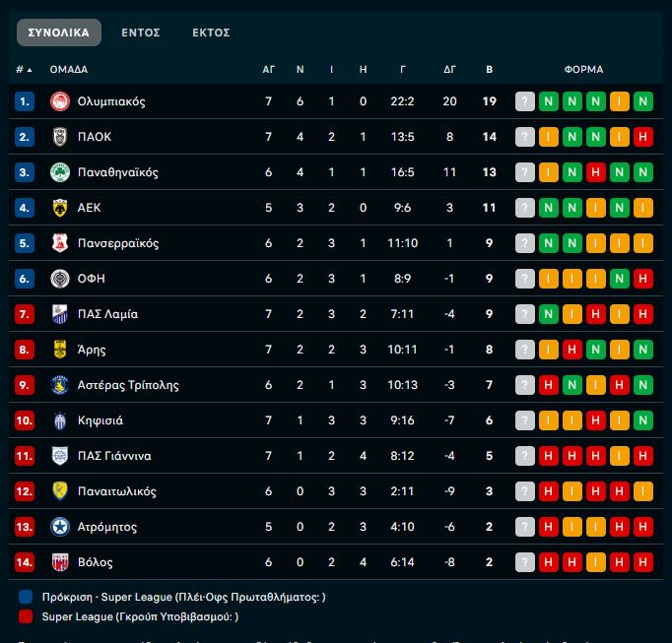Click the Olympiacos club crest icon

pos(59,101)
